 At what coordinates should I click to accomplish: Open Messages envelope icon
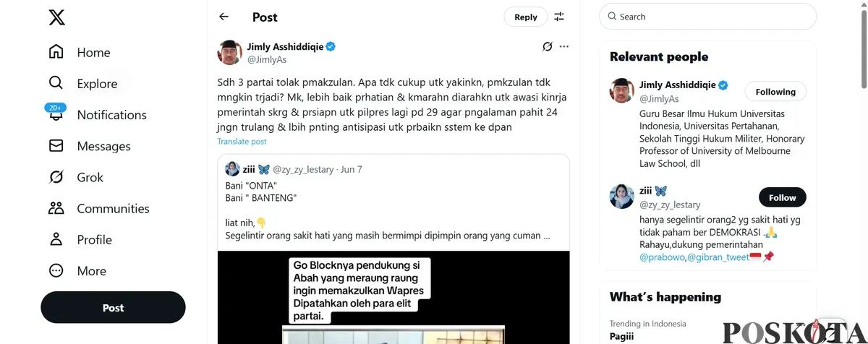pyautogui.click(x=56, y=146)
